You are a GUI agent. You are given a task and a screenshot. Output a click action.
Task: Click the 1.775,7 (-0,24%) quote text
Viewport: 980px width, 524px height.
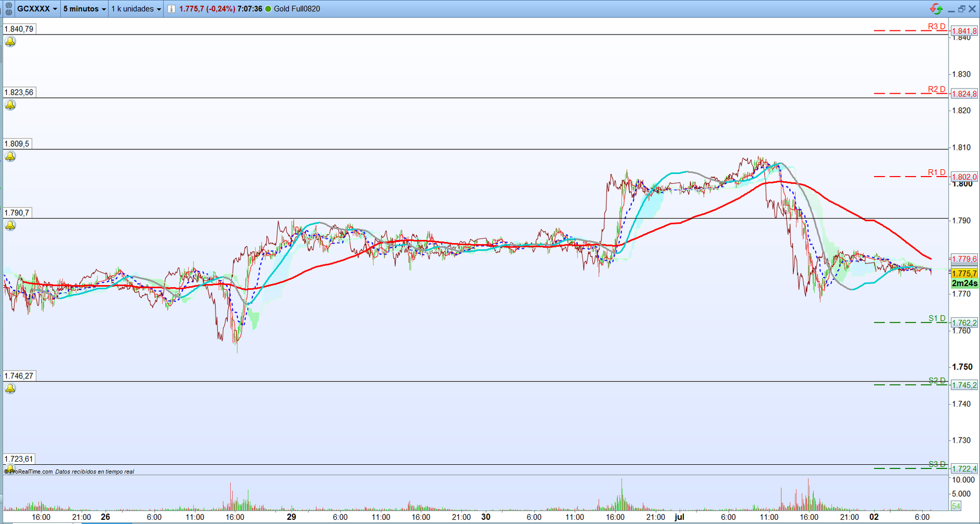click(x=207, y=9)
